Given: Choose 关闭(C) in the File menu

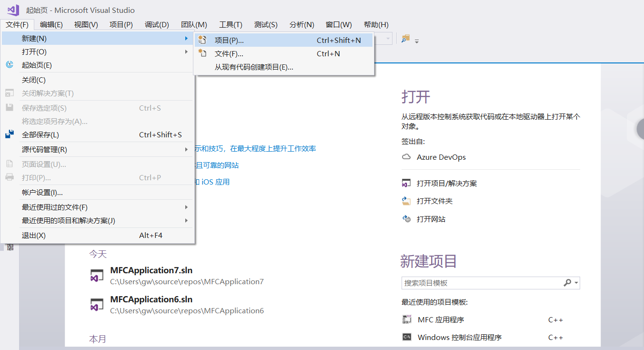Looking at the screenshot, I should point(98,80).
